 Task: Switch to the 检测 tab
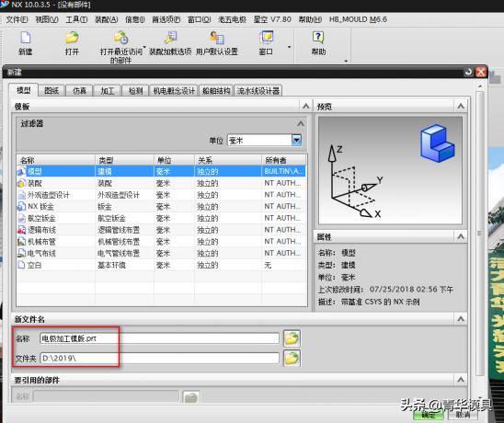tap(135, 91)
